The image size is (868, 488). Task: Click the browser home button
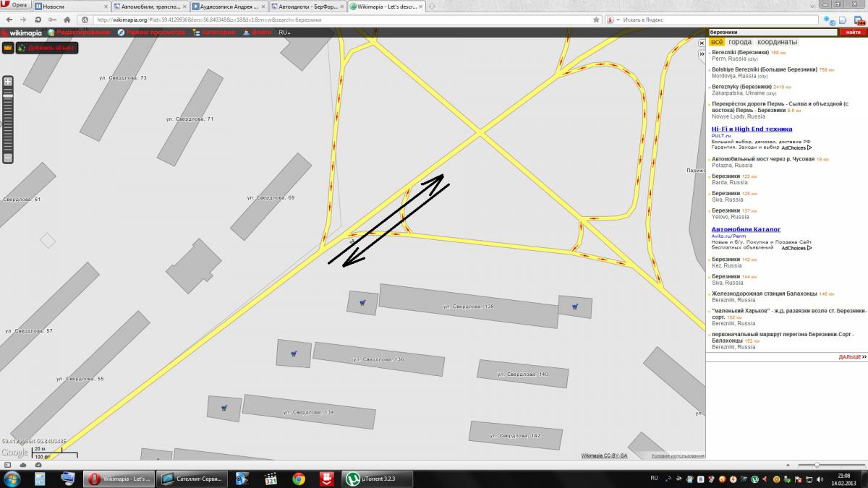[67, 20]
